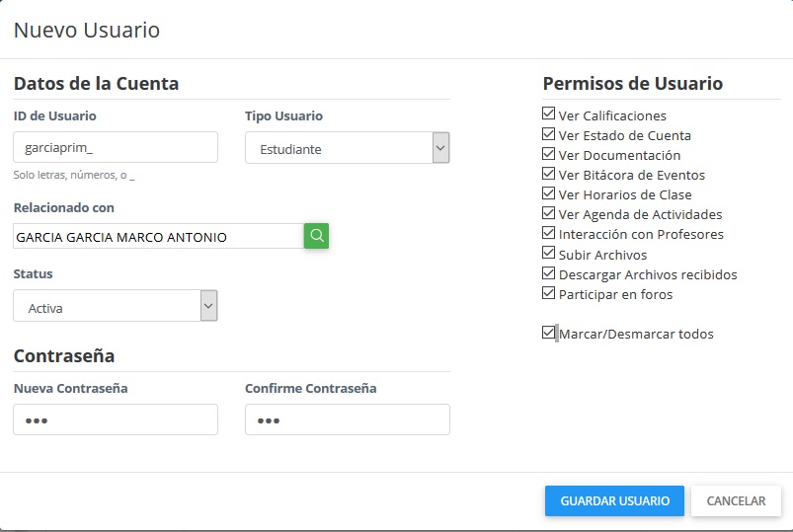The height and width of the screenshot is (532, 793).
Task: Toggle Ver Agenda de Actividades checkbox
Action: [549, 213]
